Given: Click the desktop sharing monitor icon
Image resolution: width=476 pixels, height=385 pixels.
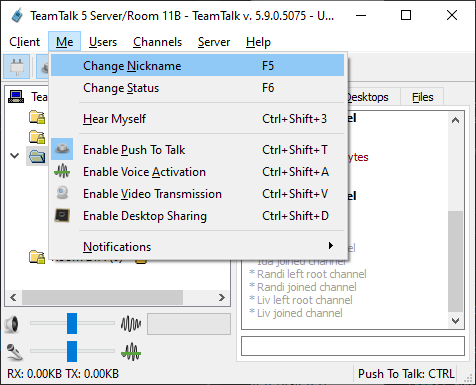Looking at the screenshot, I should (62, 216).
